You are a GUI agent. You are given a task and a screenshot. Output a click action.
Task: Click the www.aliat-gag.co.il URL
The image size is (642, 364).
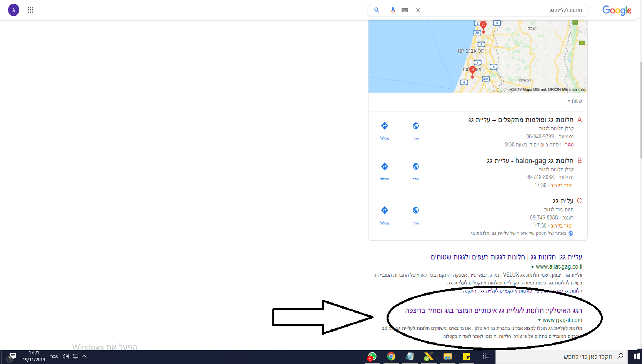point(559,267)
